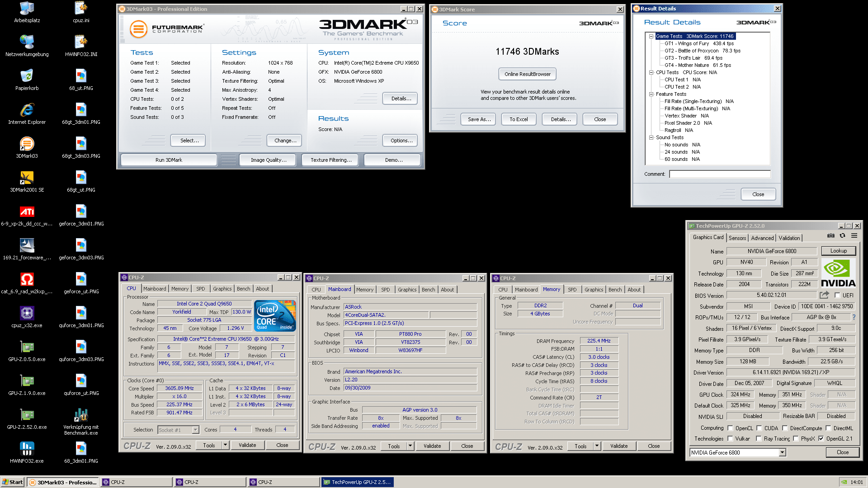Select the 169.21_forceware installer icon

[x=27, y=249]
